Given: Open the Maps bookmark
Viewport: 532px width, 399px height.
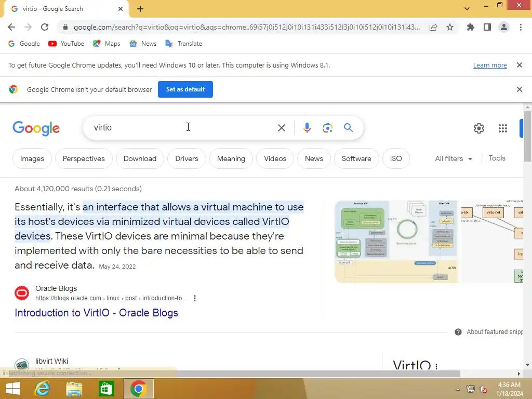Looking at the screenshot, I should click(x=107, y=44).
